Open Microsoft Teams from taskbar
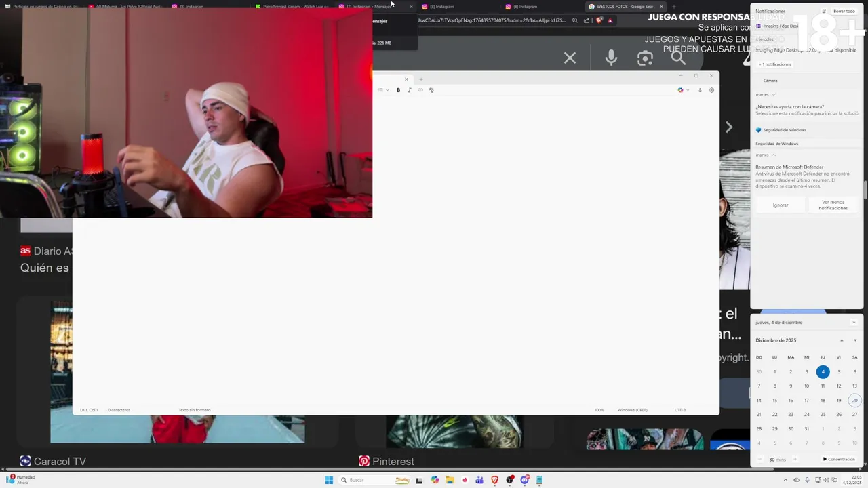Screen dimensions: 868x488 479,480
